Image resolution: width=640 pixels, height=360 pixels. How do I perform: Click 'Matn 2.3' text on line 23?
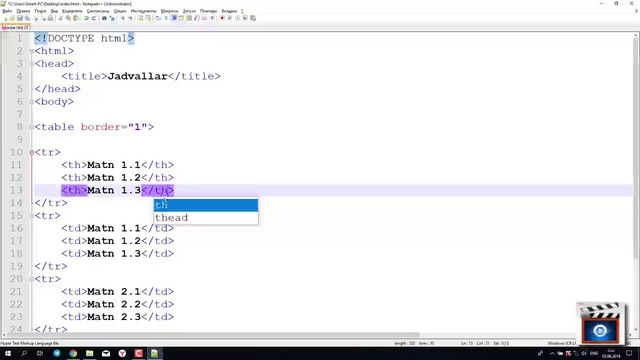114,317
